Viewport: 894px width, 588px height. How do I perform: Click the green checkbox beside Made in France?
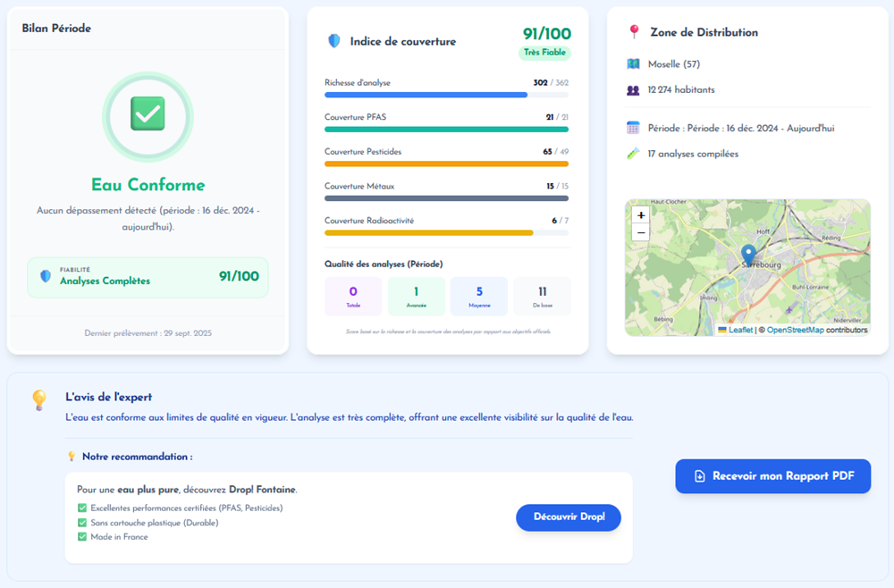82,537
